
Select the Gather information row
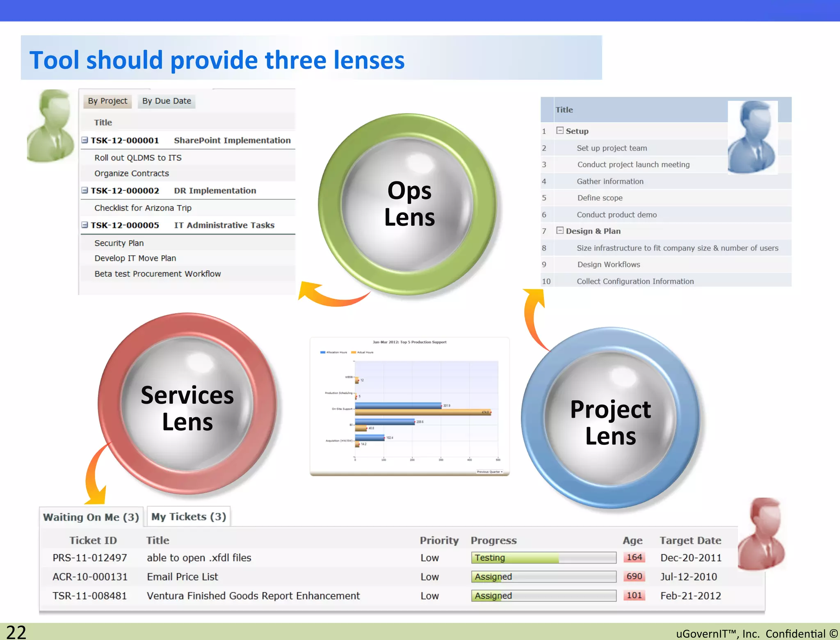[666, 181]
